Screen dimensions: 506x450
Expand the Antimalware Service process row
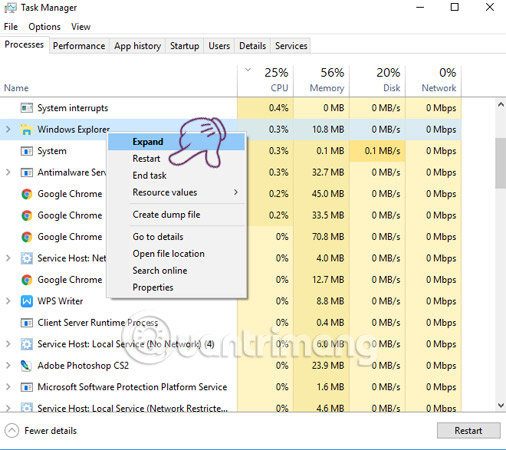[8, 172]
